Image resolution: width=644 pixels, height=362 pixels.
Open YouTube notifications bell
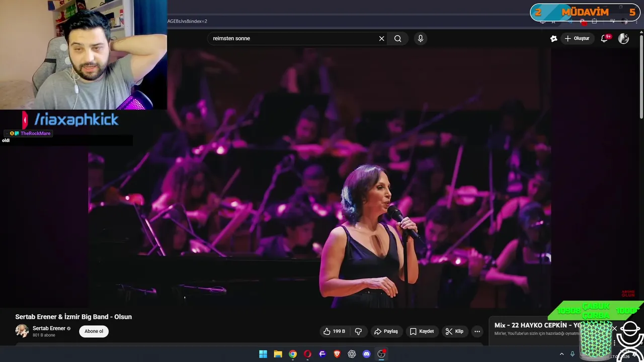[x=604, y=38]
